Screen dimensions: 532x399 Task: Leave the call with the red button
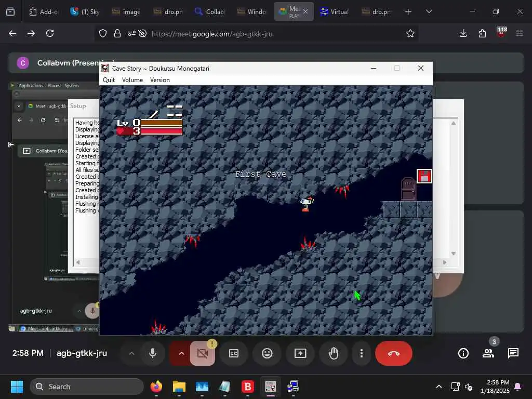coord(394,353)
